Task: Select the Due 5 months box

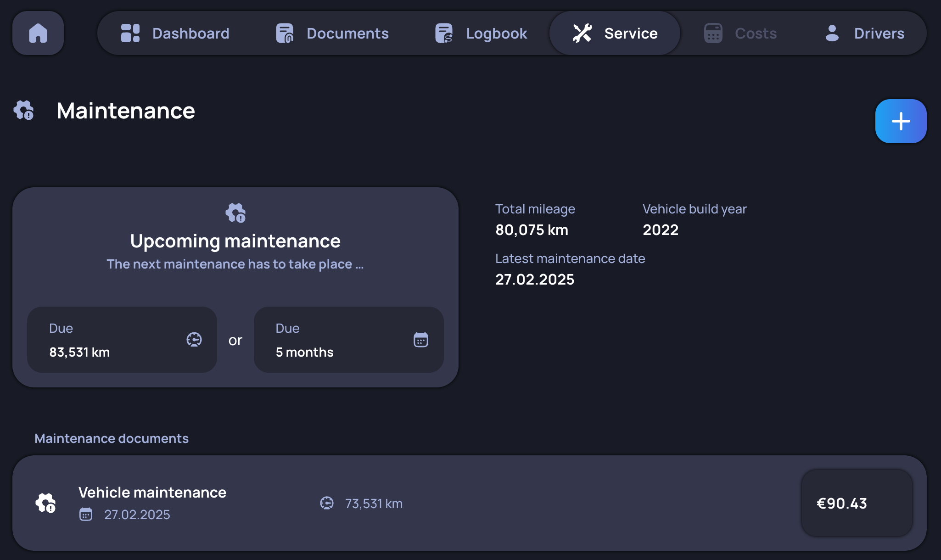Action: [348, 340]
